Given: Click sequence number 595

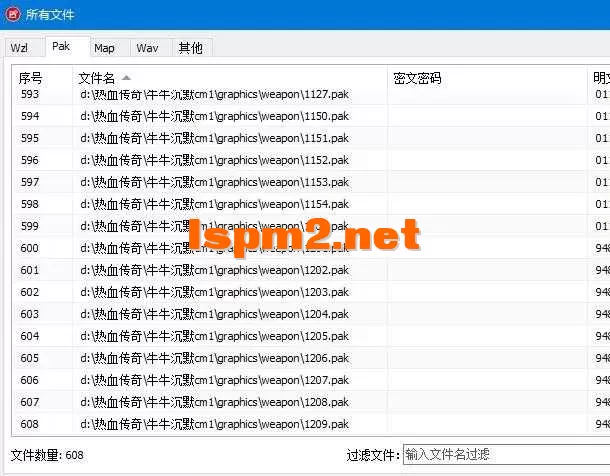Looking at the screenshot, I should point(30,138).
